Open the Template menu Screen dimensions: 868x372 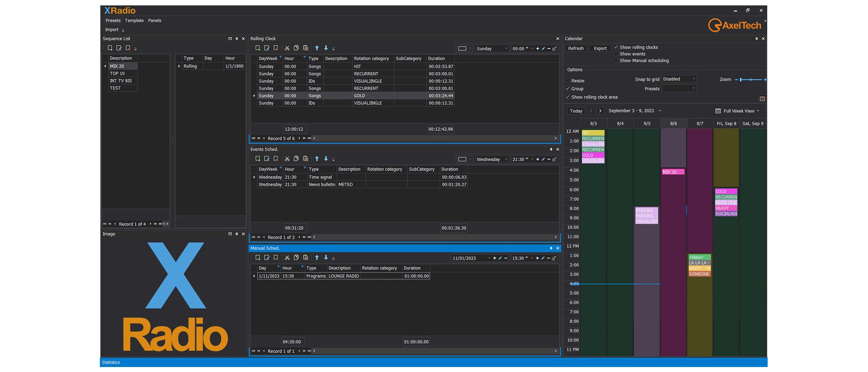[x=134, y=21]
